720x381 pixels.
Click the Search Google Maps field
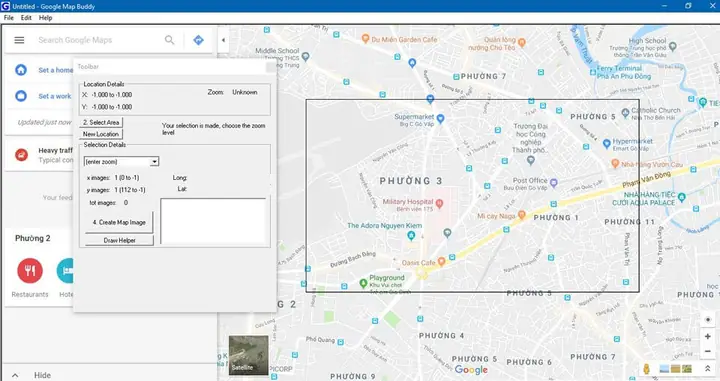coord(96,40)
